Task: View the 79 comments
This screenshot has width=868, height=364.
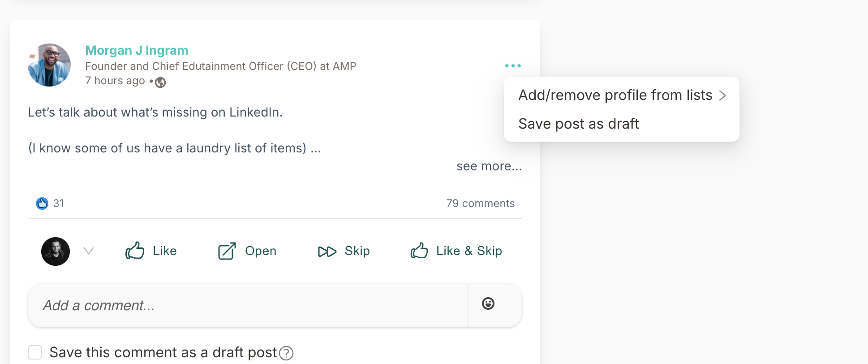Action: tap(480, 204)
